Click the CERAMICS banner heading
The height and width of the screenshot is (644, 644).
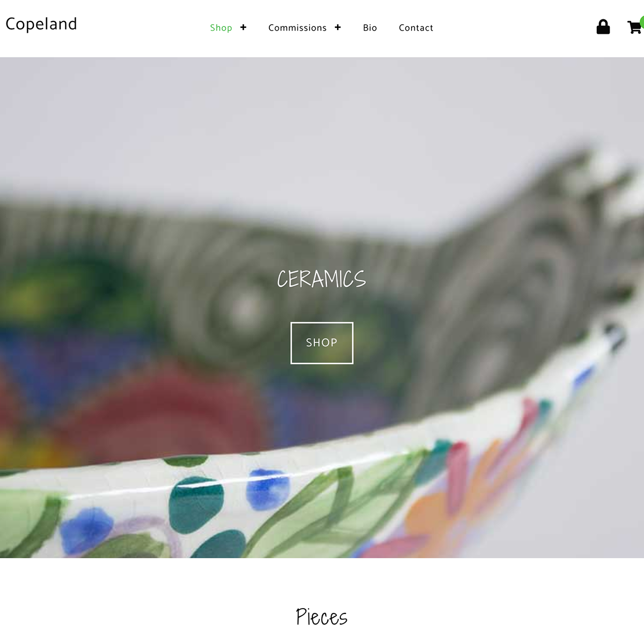[x=321, y=279]
